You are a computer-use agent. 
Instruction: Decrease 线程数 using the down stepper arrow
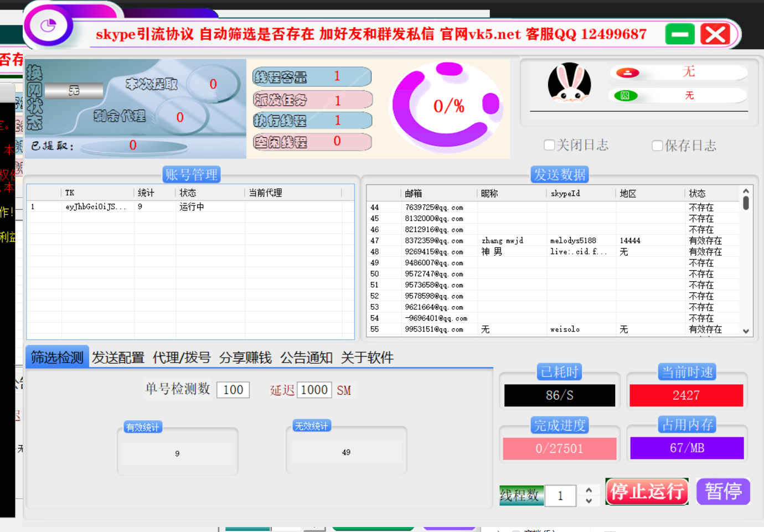(589, 501)
